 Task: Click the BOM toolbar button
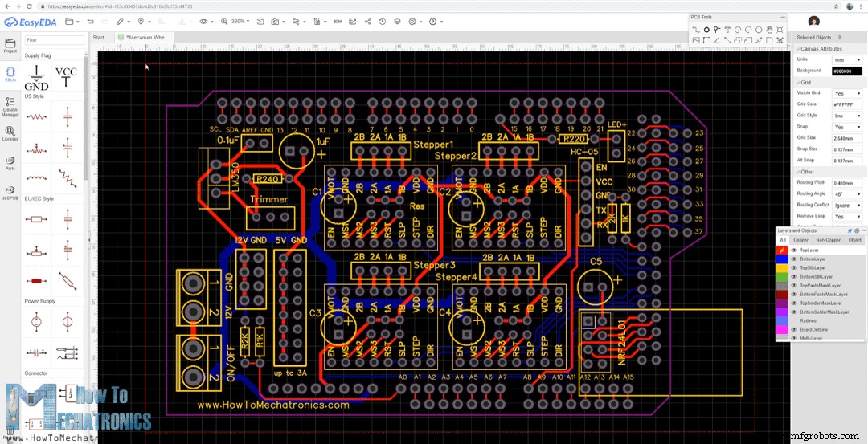click(337, 22)
